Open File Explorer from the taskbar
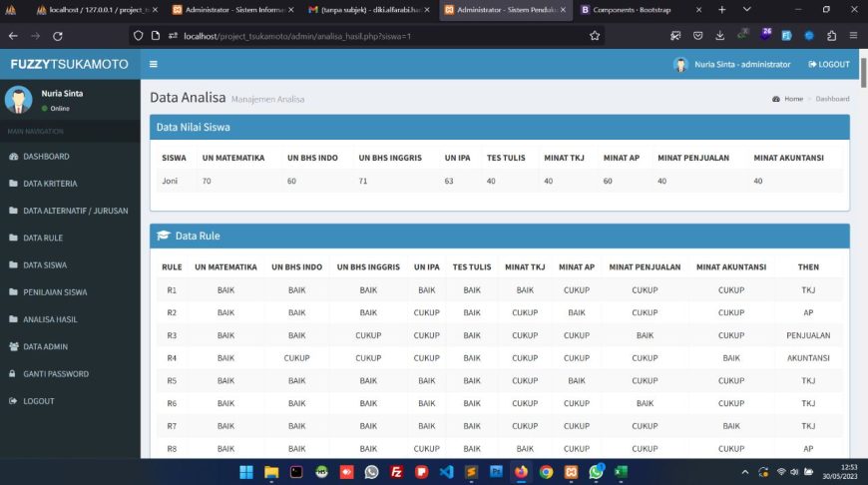Image resolution: width=868 pixels, height=485 pixels. 271,472
